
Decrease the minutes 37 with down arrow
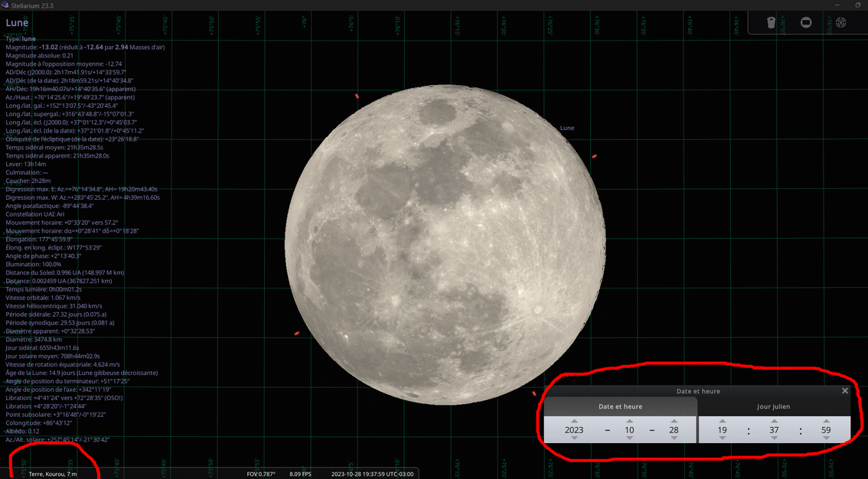point(774,438)
